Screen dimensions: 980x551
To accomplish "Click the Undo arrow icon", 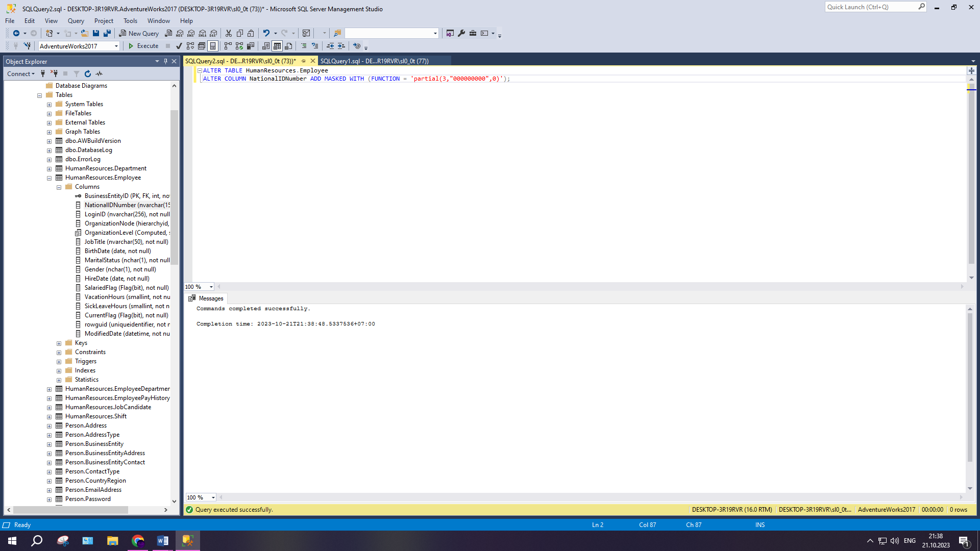I will tap(266, 33).
